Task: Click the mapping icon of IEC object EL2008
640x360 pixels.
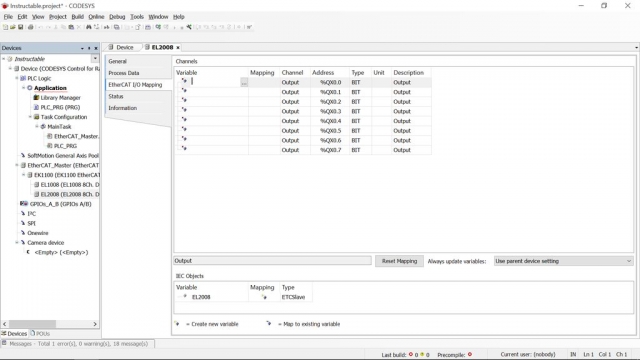Action: [264, 297]
